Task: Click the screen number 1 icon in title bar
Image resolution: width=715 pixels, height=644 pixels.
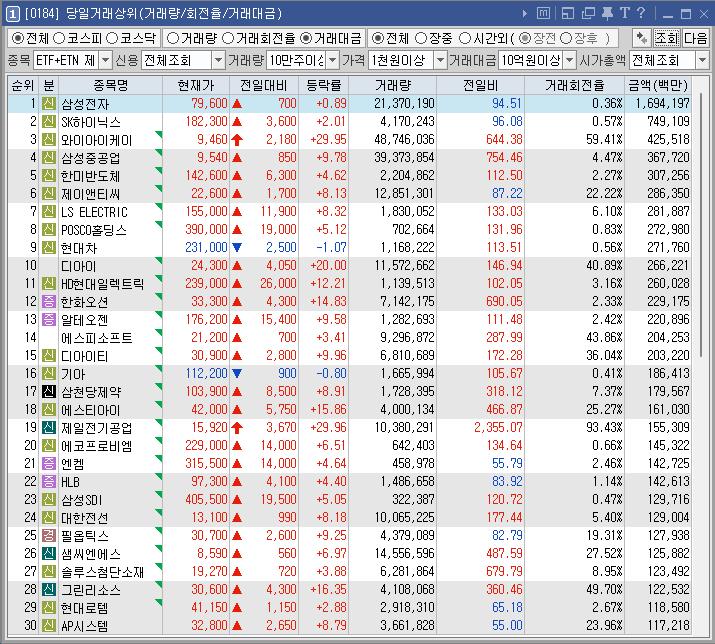Action: click(x=13, y=14)
